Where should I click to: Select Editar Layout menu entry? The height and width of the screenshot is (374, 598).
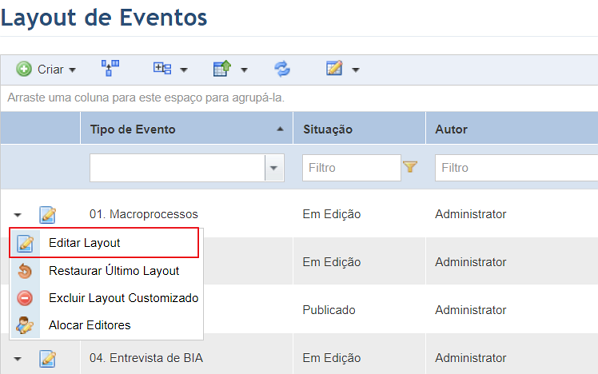[x=104, y=243]
